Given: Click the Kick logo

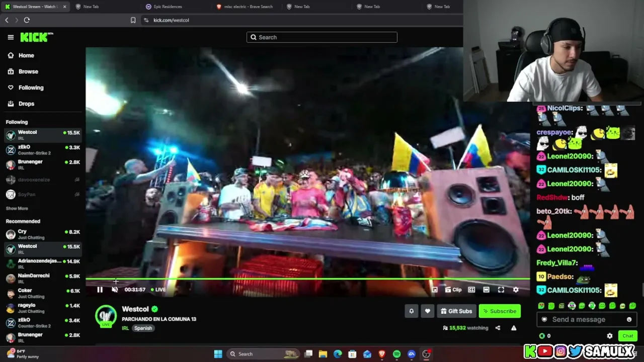Looking at the screenshot, I should point(36,37).
